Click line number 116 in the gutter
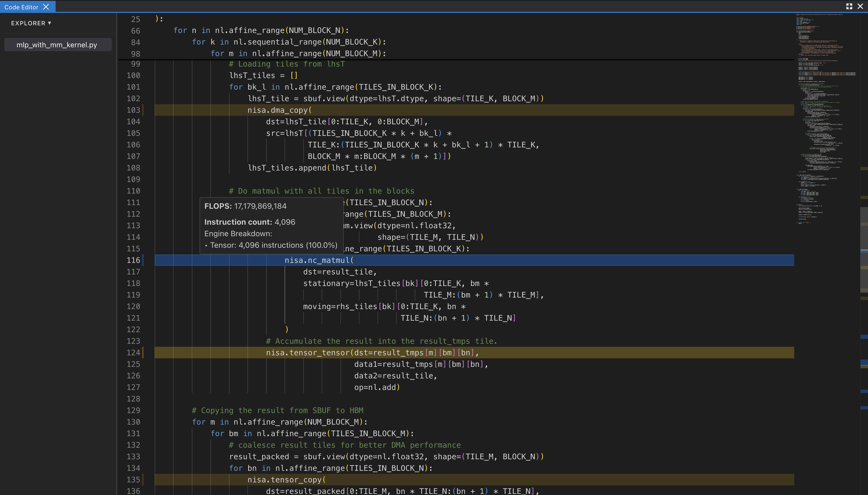This screenshot has width=868, height=495. pyautogui.click(x=134, y=260)
